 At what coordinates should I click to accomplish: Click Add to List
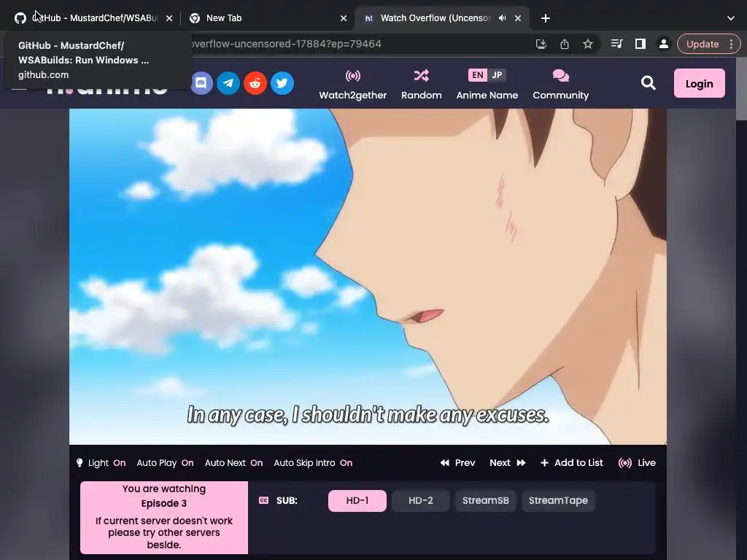(572, 463)
